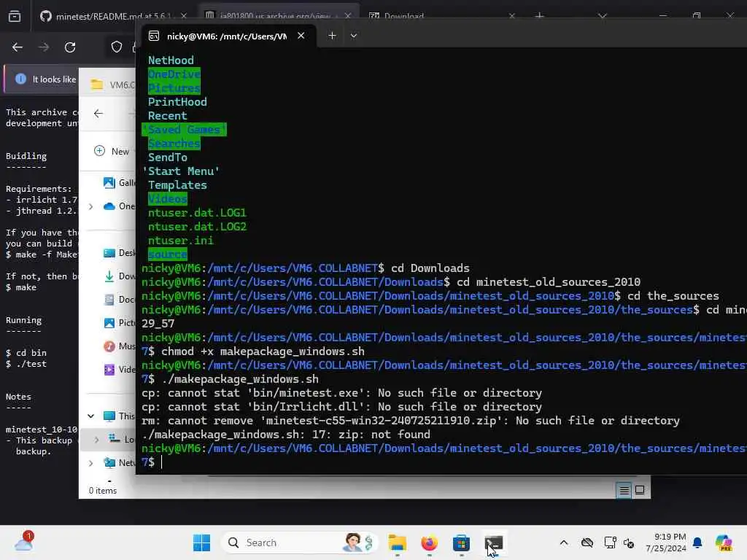The height and width of the screenshot is (560, 747).
Task: Show hidden system tray icons
Action: [564, 542]
